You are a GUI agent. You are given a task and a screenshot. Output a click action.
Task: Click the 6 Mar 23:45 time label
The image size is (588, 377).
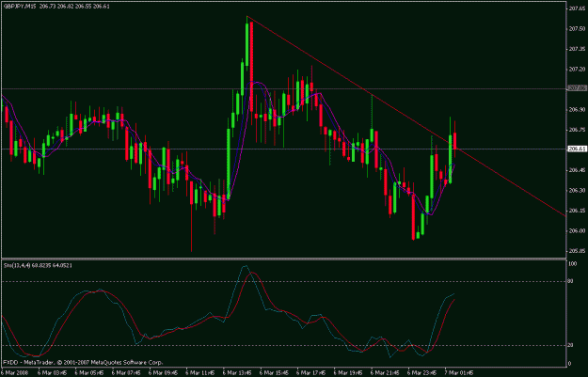tap(422, 373)
